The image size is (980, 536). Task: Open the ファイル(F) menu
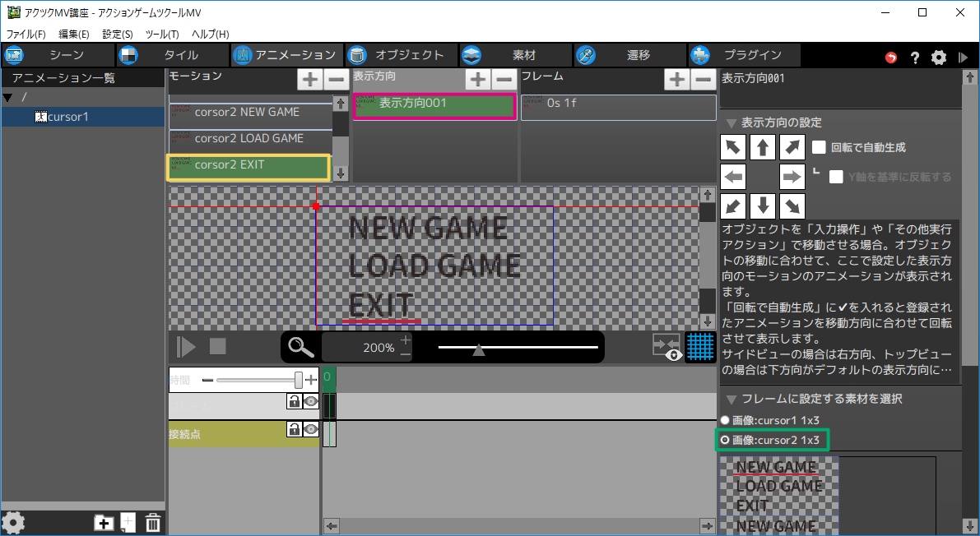26,35
